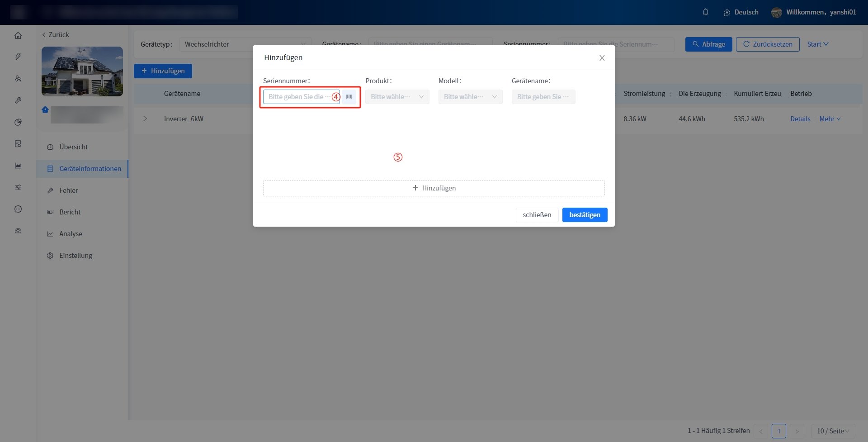868x442 pixels.
Task: Click the pie chart sidebar icon
Action: pyautogui.click(x=18, y=122)
